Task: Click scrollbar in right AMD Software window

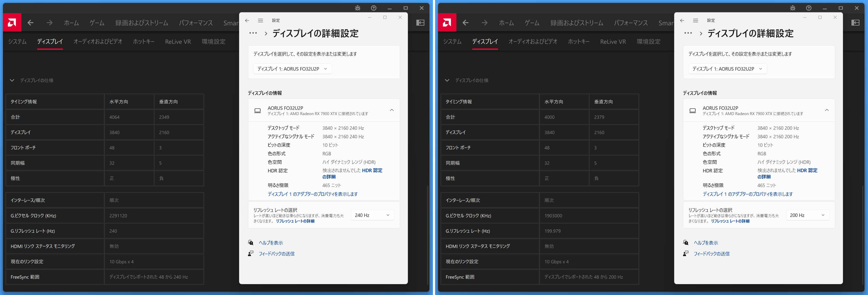Action: 863,236
